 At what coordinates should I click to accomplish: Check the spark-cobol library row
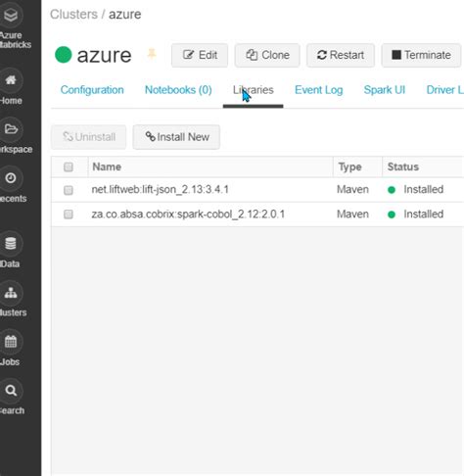(x=69, y=214)
